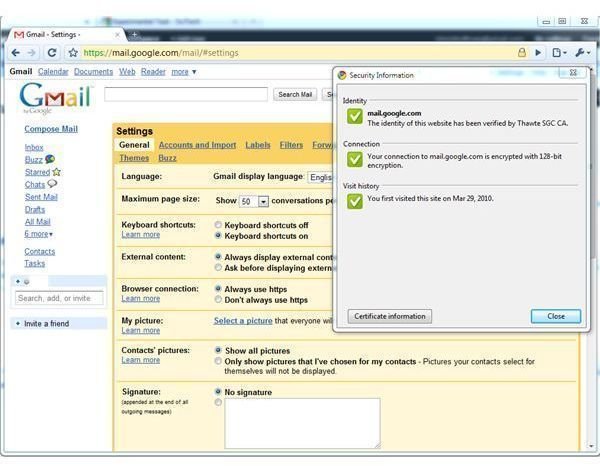Screen dimensions: 600x466
Task: Click the padlock icon in address bar
Action: point(522,52)
